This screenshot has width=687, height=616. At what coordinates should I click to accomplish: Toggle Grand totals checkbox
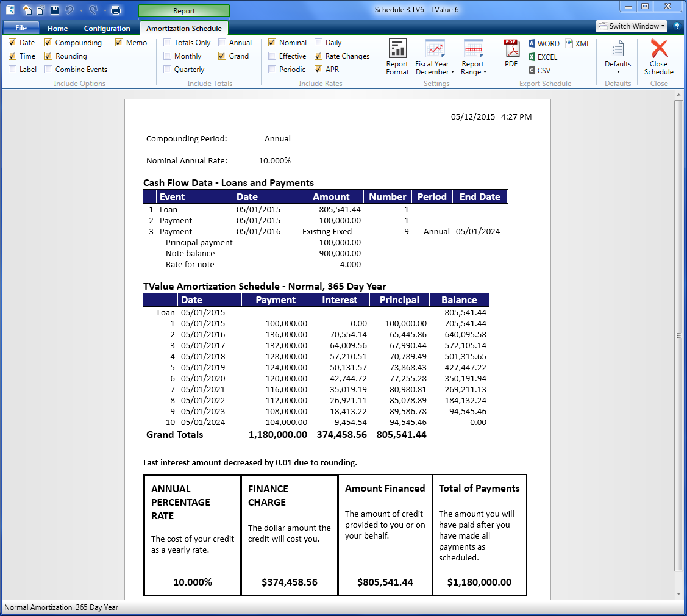click(222, 56)
